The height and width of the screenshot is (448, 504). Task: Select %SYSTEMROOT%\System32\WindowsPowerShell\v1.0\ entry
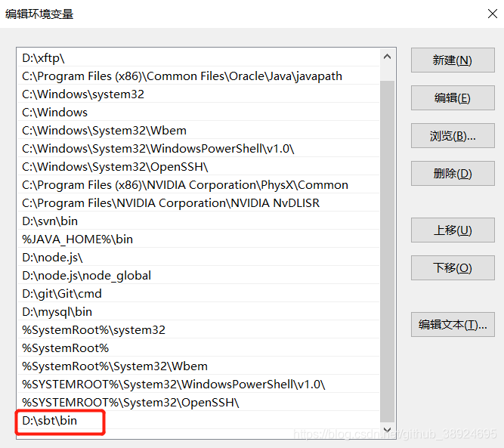tap(198, 385)
